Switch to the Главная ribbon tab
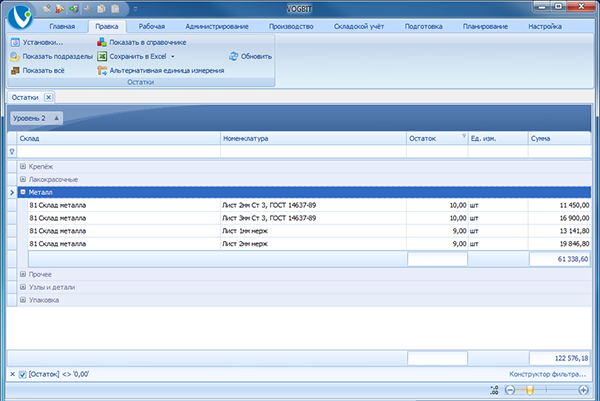 63,27
